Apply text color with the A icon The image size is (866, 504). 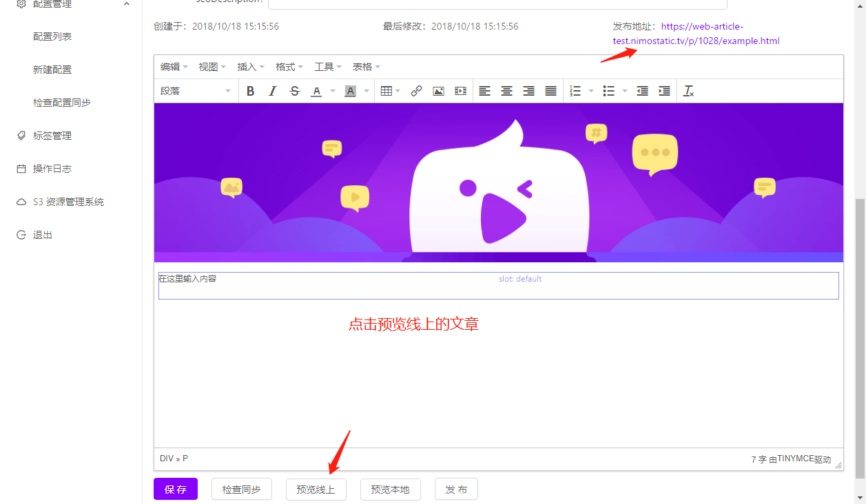[x=316, y=91]
